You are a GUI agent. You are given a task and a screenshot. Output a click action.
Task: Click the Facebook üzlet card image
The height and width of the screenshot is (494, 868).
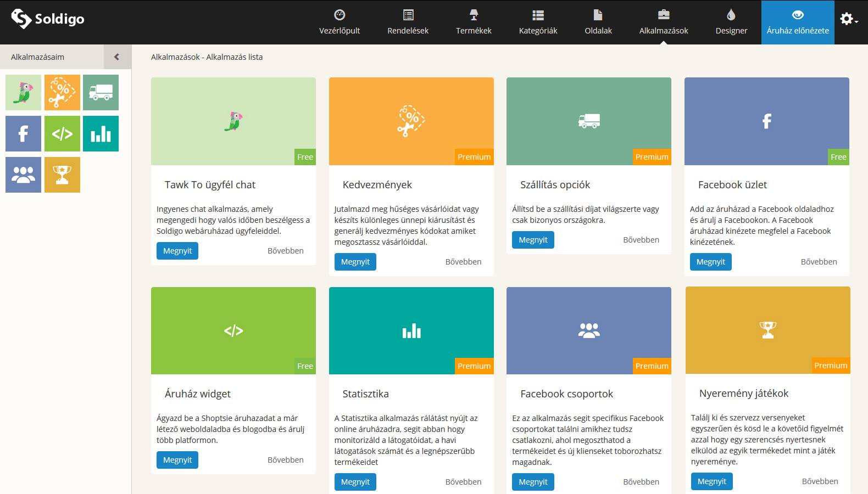[767, 121]
